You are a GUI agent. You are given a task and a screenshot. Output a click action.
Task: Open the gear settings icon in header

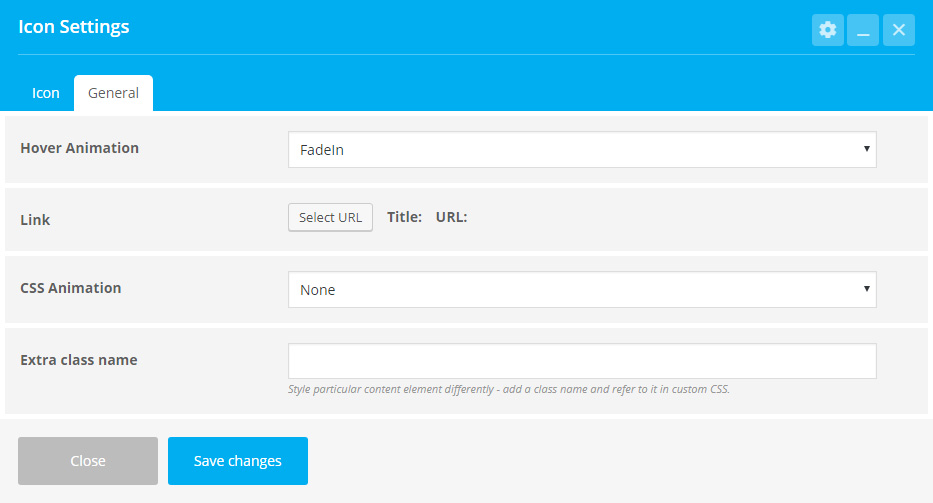point(828,30)
